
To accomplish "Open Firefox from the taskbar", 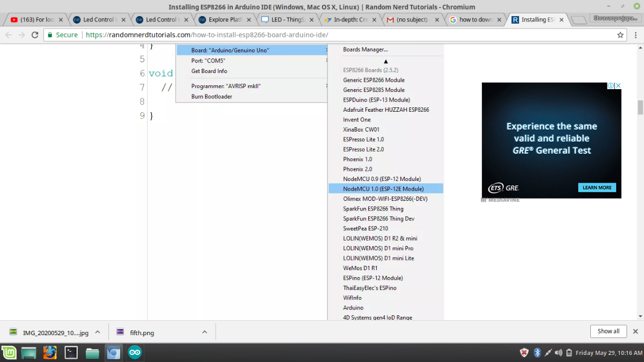I will coord(50,353).
